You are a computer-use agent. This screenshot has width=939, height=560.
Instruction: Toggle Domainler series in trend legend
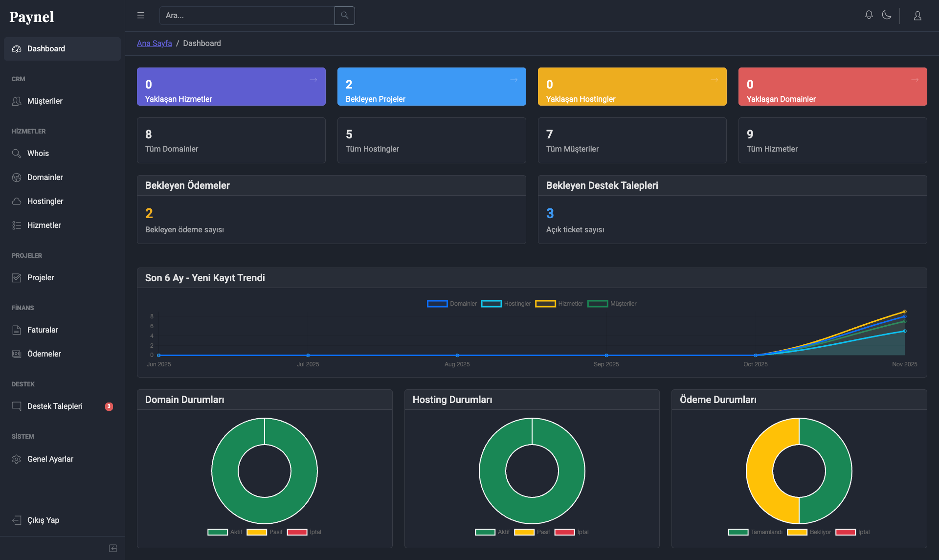coord(451,304)
